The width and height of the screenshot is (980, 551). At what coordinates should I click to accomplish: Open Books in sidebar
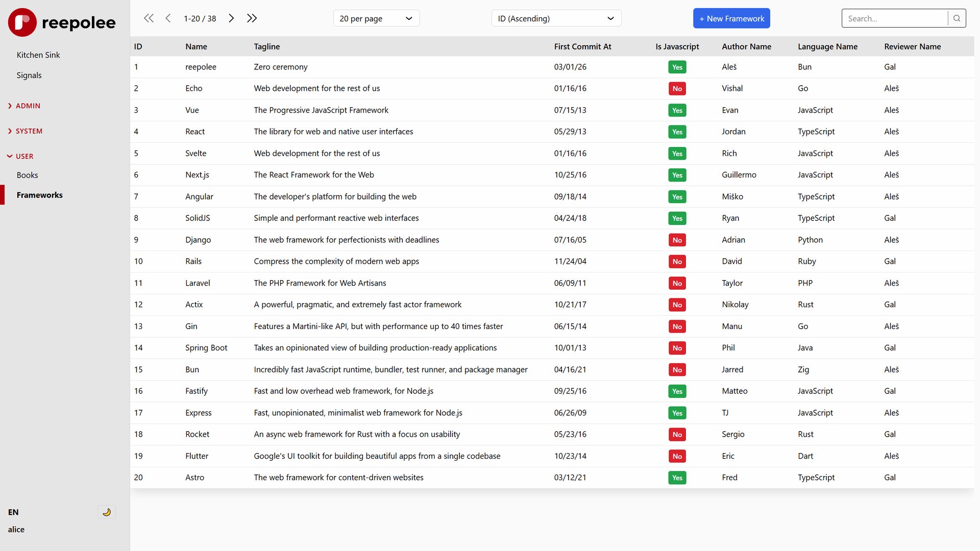coord(27,175)
